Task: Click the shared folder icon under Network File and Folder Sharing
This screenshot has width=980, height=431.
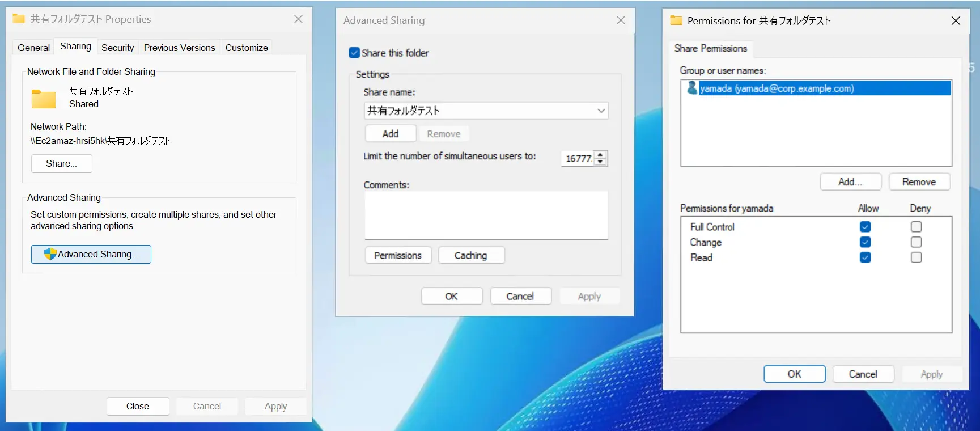Action: click(x=44, y=99)
